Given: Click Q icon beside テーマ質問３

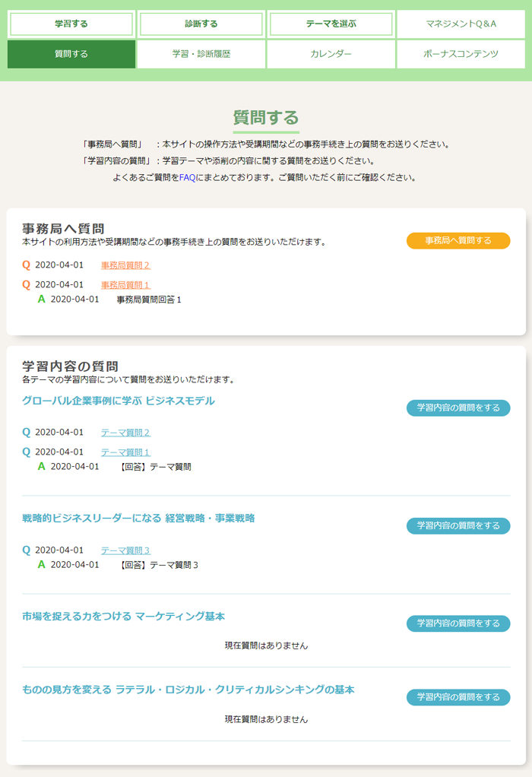Looking at the screenshot, I should [27, 550].
